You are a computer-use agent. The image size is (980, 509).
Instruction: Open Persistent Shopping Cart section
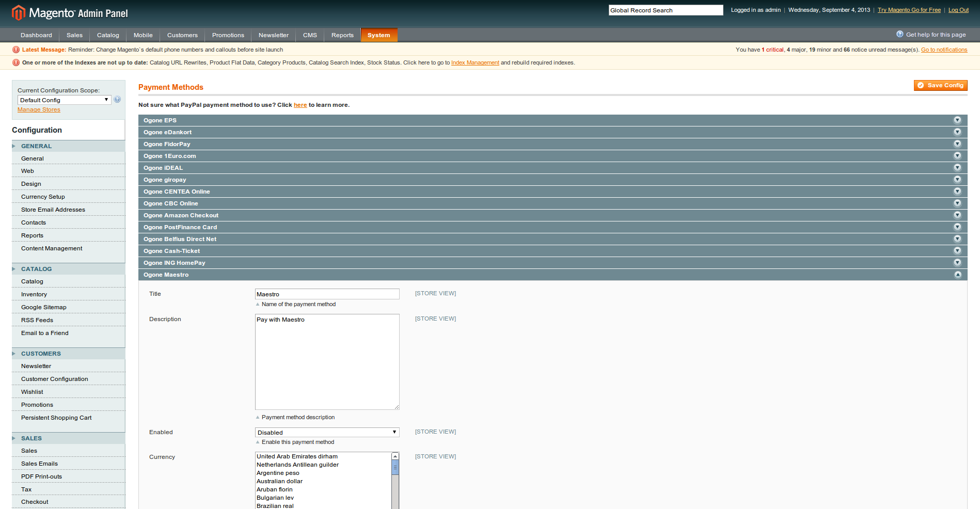pyautogui.click(x=56, y=418)
